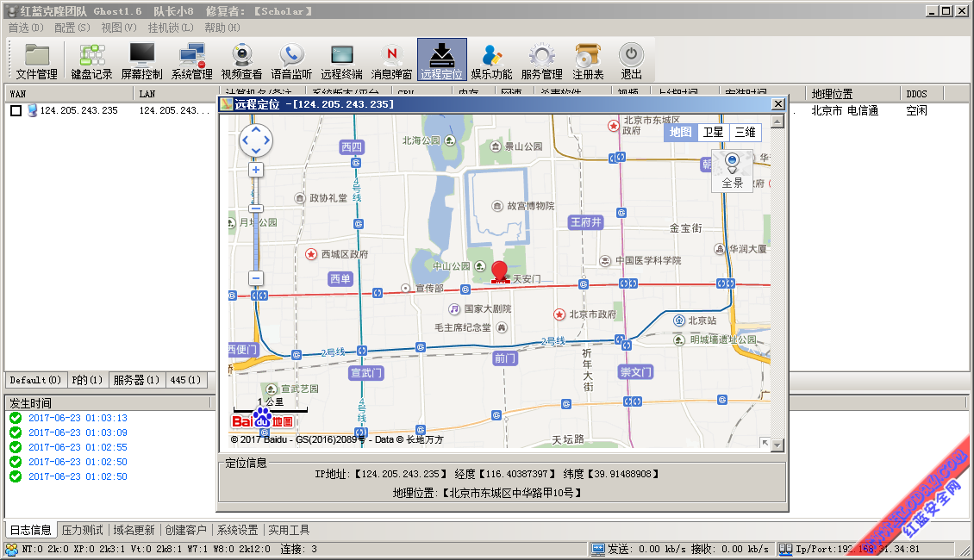The height and width of the screenshot is (560, 974).
Task: Open the 消息弹窗 message popup tool
Action: point(391,61)
